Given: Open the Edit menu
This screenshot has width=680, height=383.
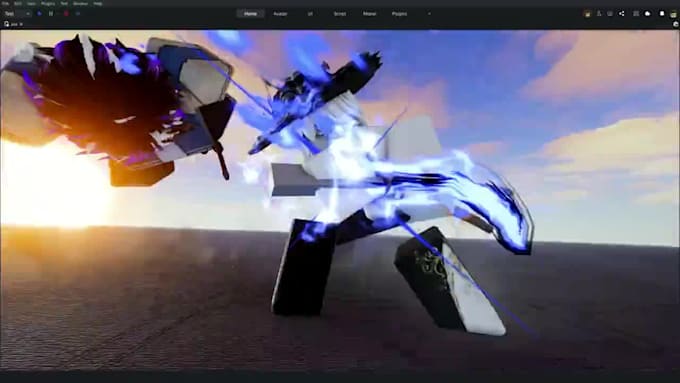Looking at the screenshot, I should [x=18, y=3].
